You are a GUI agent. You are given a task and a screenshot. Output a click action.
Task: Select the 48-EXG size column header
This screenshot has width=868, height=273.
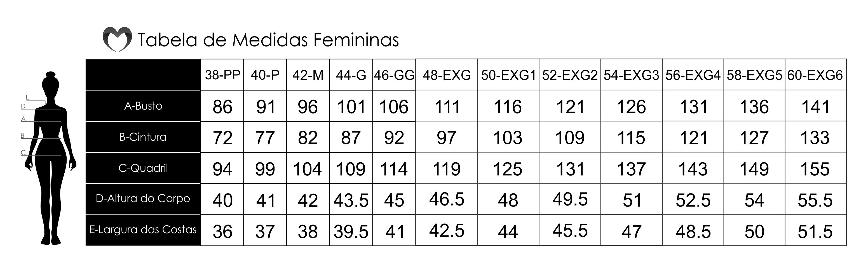pos(447,75)
